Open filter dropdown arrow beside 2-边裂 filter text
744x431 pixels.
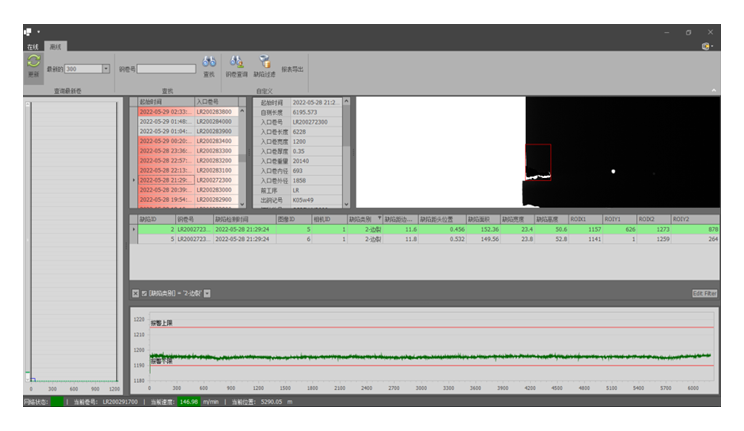pyautogui.click(x=205, y=294)
